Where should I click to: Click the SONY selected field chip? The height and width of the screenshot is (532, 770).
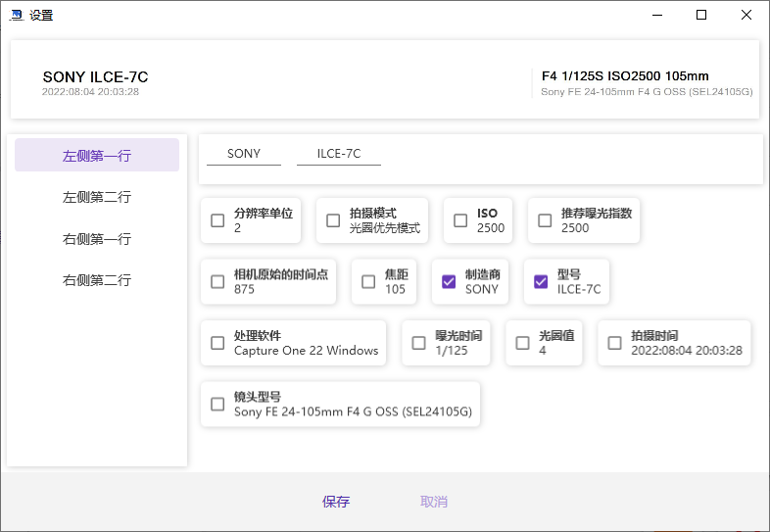coord(244,154)
